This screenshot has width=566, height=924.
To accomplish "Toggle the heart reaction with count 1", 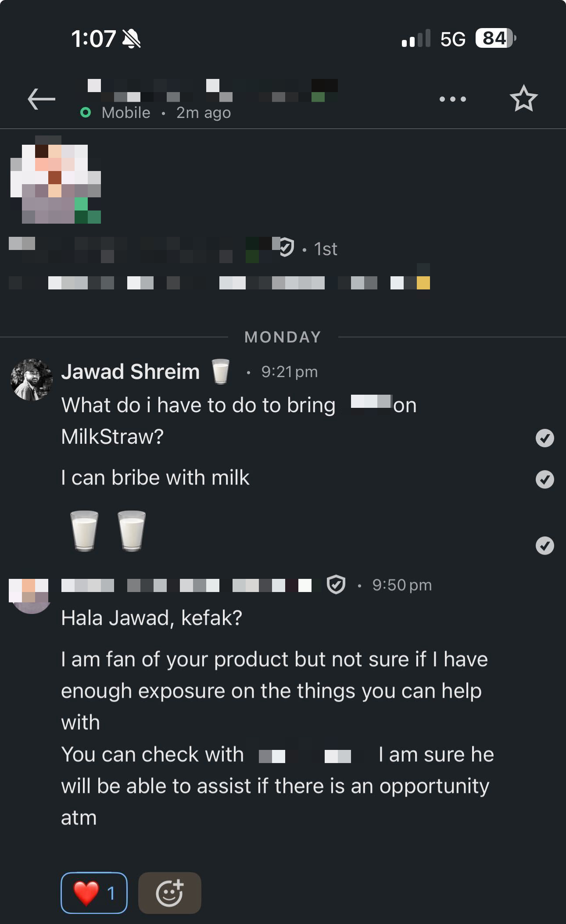I will (x=94, y=893).
